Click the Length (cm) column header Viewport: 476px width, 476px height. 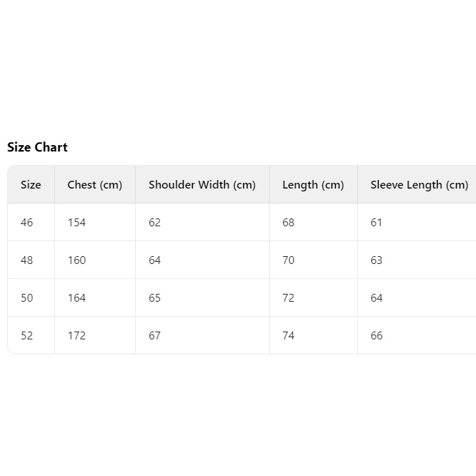[312, 185]
